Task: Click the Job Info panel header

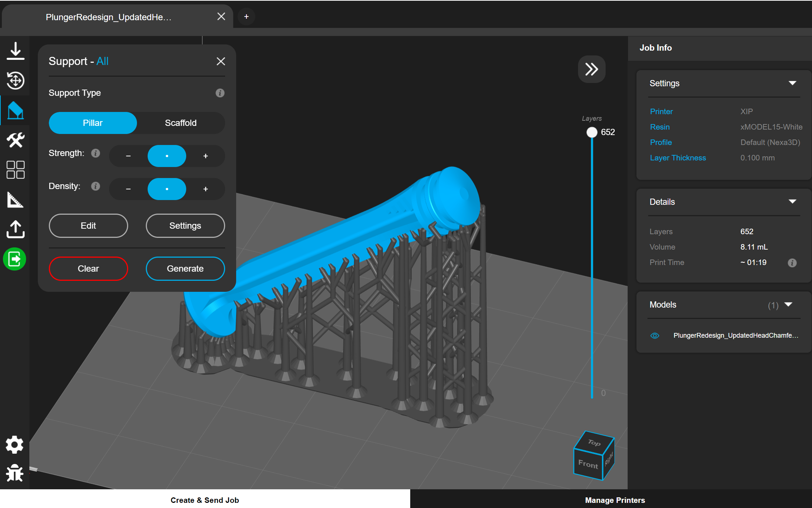Action: pos(720,48)
